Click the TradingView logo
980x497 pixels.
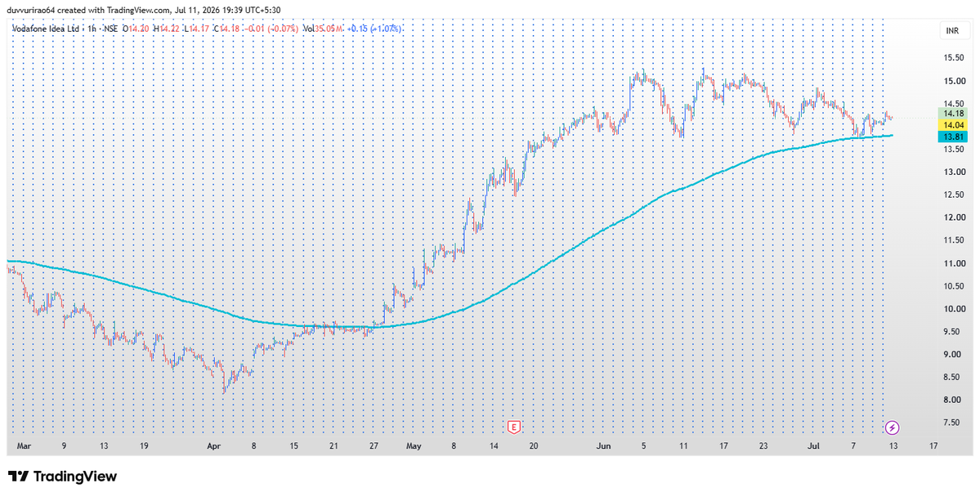pyautogui.click(x=62, y=477)
